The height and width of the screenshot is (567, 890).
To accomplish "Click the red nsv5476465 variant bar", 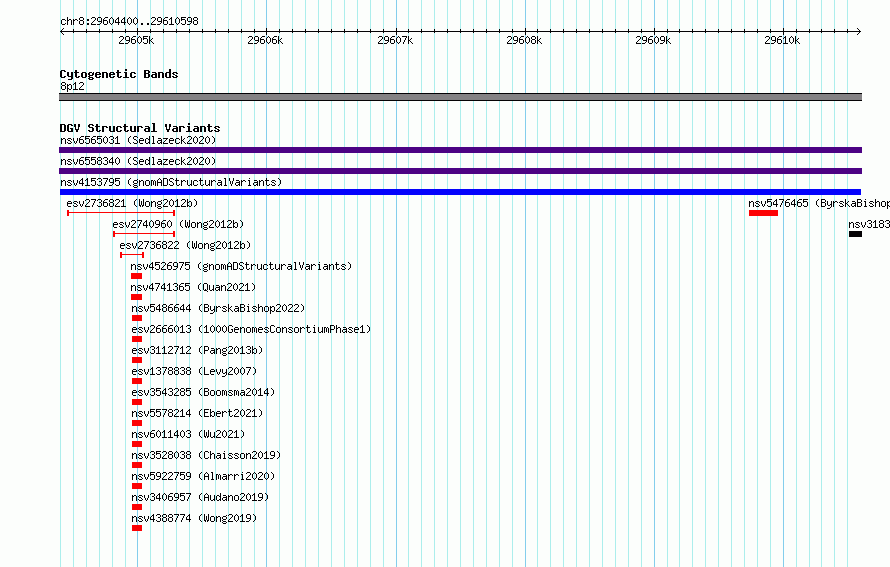I will pos(763,213).
